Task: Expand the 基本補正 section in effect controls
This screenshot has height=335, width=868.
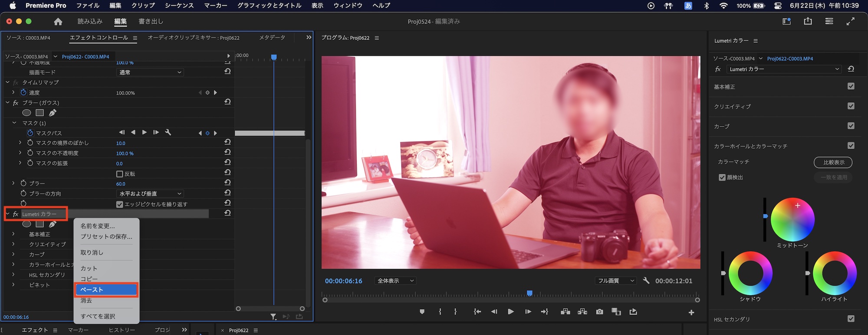Action: click(13, 234)
